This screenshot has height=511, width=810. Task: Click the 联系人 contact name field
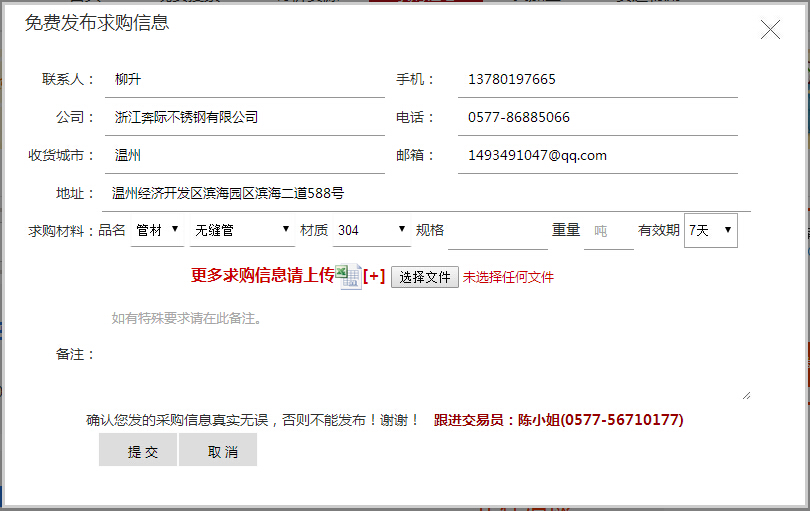coord(244,80)
